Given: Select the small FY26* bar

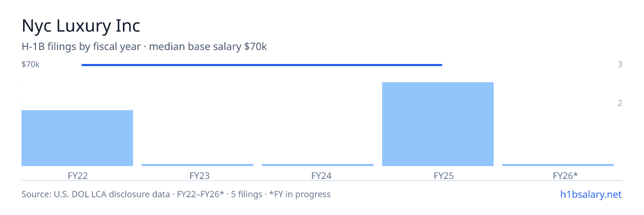Looking at the screenshot, I should click(558, 165).
